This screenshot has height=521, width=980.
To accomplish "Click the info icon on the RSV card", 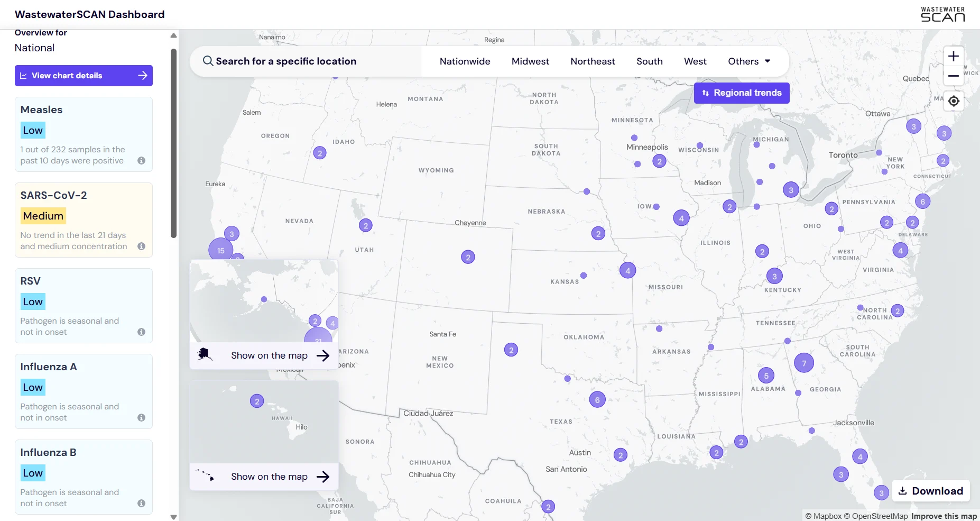I will 141,332.
